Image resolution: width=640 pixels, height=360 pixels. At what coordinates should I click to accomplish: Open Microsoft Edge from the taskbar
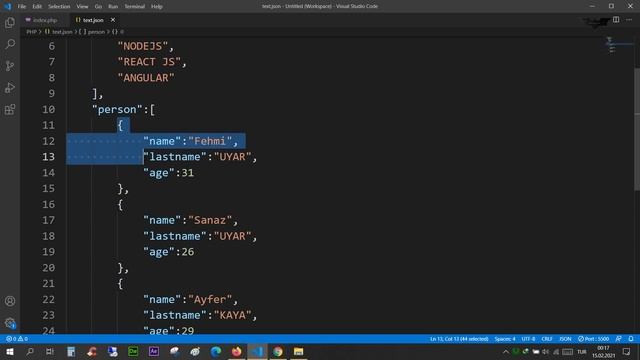216,351
